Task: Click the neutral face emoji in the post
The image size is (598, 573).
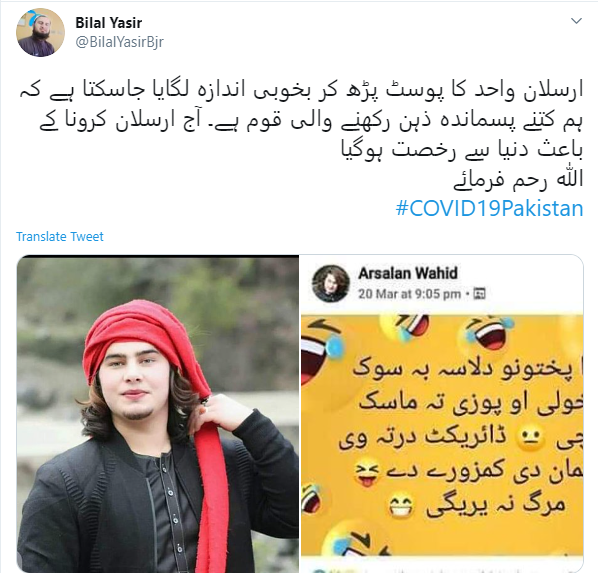Action: point(530,438)
